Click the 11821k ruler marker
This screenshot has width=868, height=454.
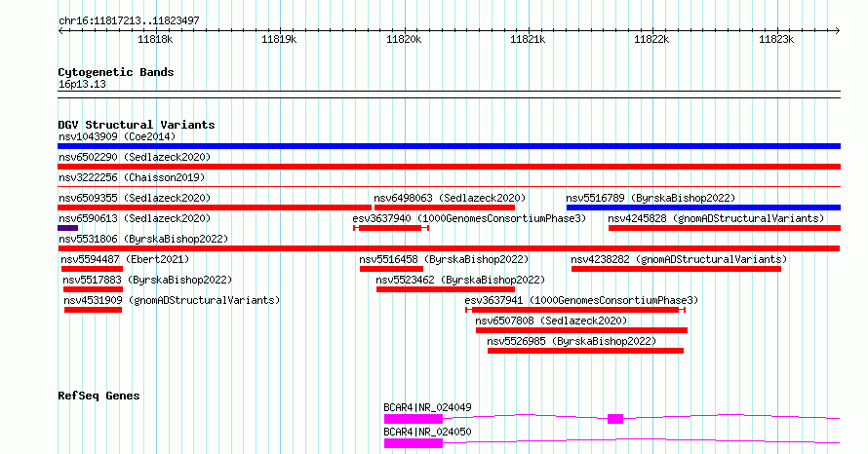[x=528, y=39]
